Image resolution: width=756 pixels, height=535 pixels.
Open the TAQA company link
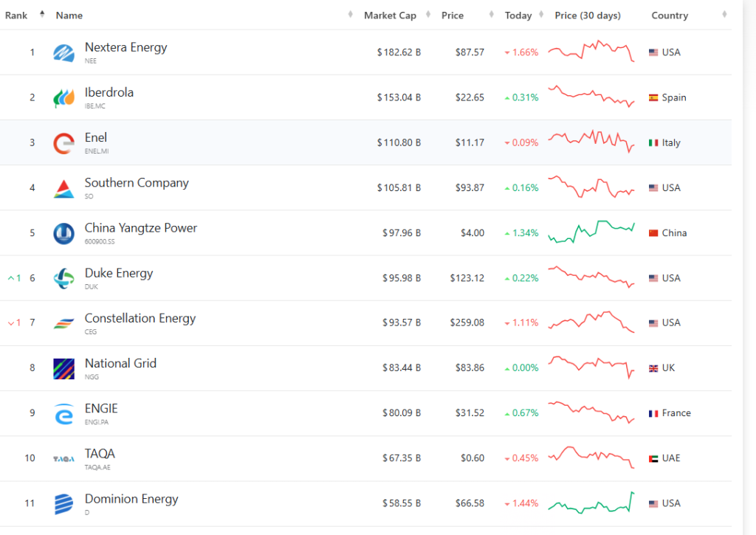[100, 454]
